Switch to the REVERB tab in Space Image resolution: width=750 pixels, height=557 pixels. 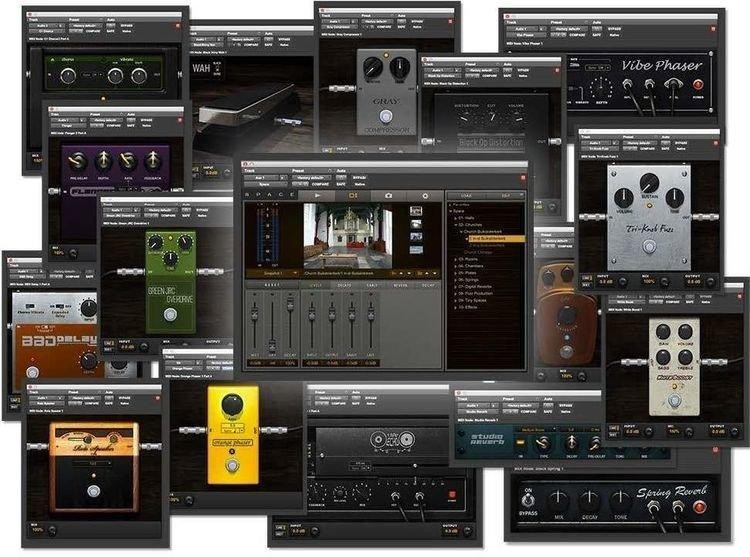pos(400,285)
